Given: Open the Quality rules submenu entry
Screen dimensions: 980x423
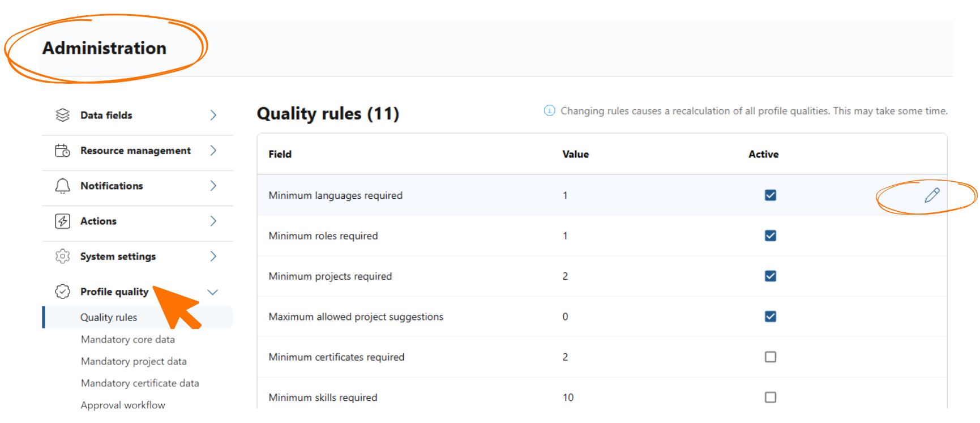Looking at the screenshot, I should coord(138,317).
